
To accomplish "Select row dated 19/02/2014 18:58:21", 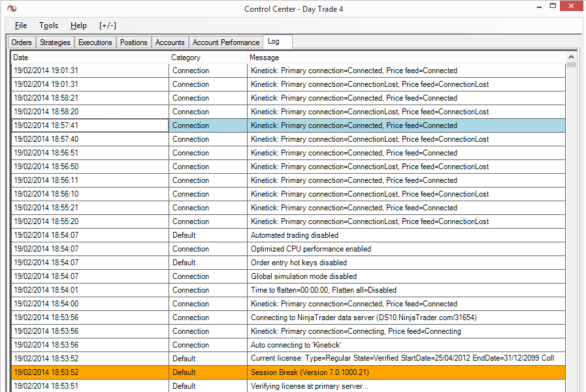I will 288,98.
